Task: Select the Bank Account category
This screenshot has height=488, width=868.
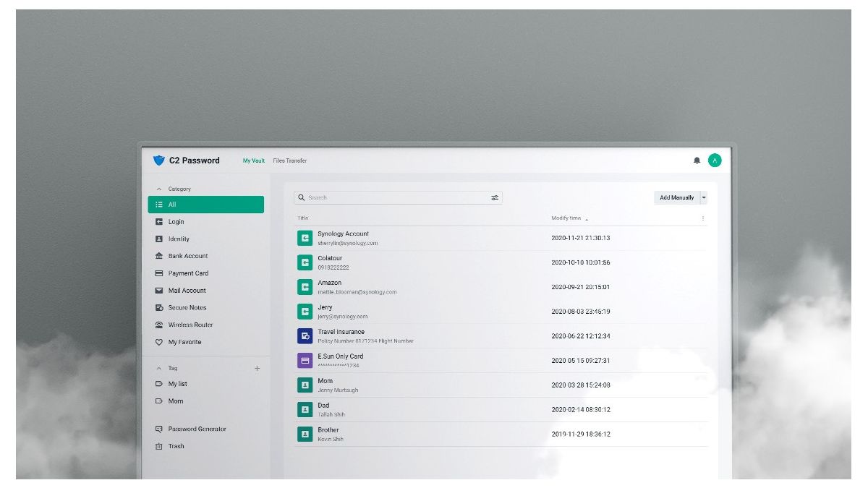Action: click(x=187, y=256)
